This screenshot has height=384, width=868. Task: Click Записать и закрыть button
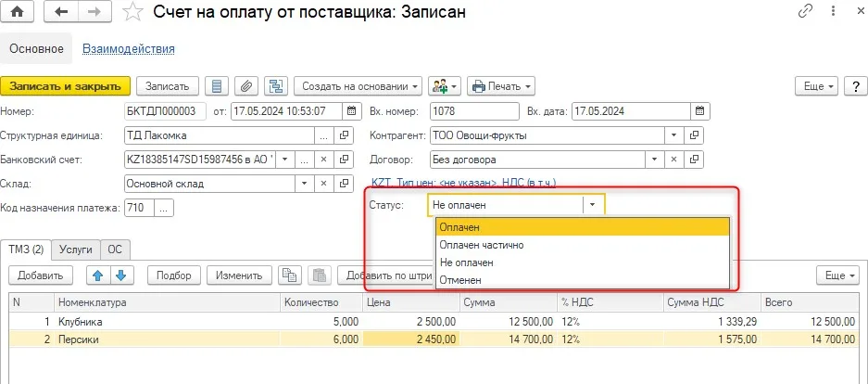click(66, 86)
